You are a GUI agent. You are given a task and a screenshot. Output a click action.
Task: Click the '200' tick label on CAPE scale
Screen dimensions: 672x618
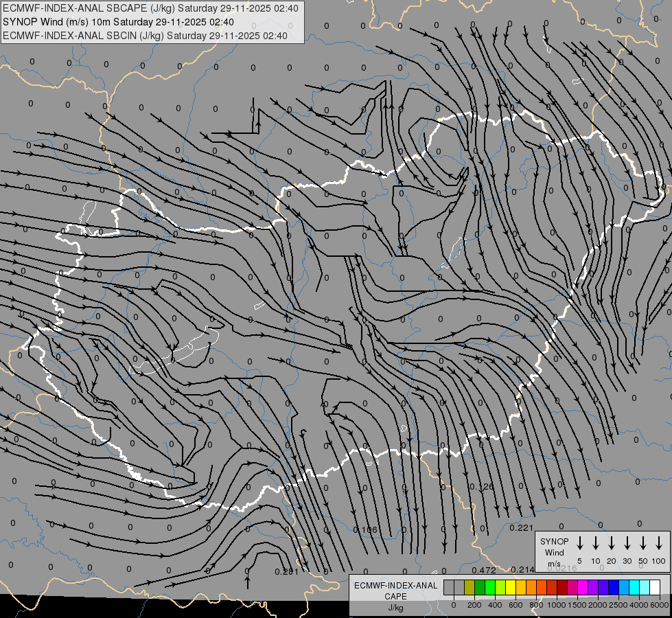[x=474, y=605]
